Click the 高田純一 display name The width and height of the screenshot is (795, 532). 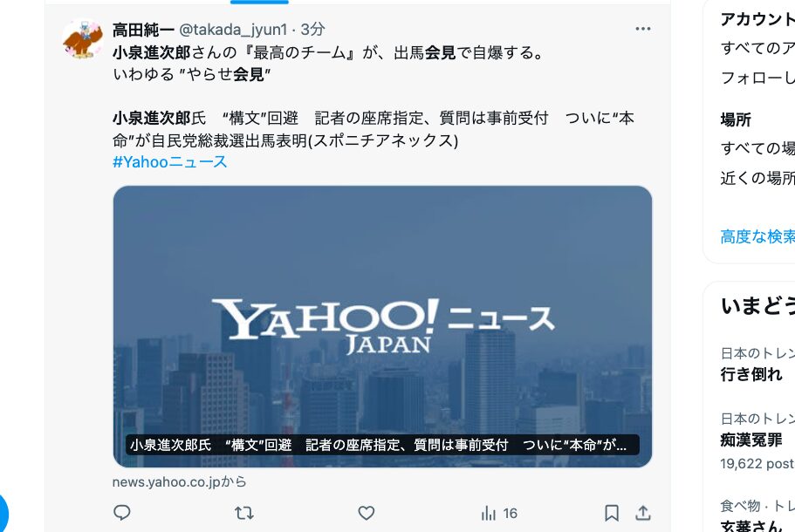[x=143, y=30]
